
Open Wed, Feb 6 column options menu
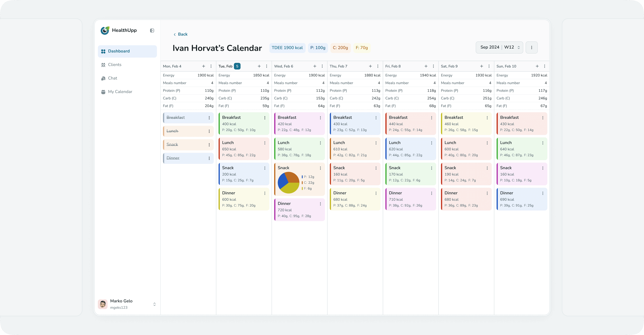322,66
